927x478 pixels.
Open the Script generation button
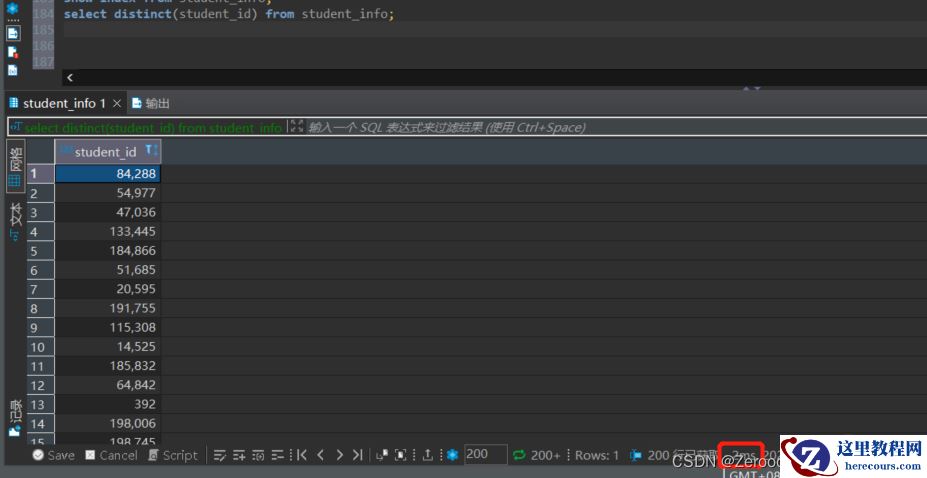click(172, 455)
